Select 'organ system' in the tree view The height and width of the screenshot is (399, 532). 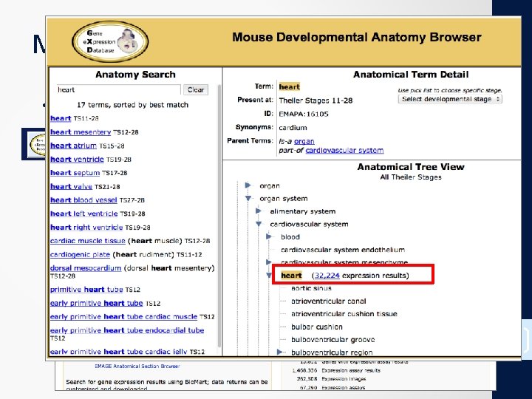(x=284, y=199)
